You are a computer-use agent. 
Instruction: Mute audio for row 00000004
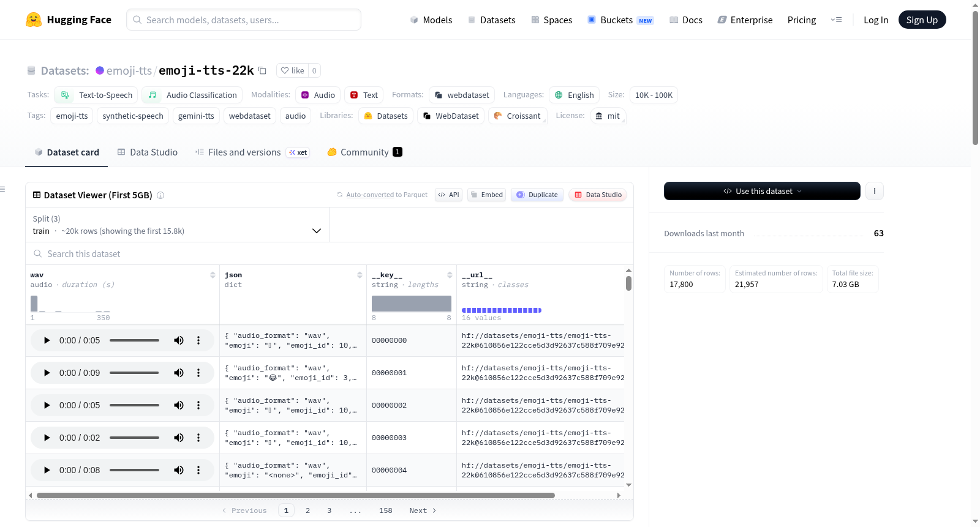click(179, 470)
